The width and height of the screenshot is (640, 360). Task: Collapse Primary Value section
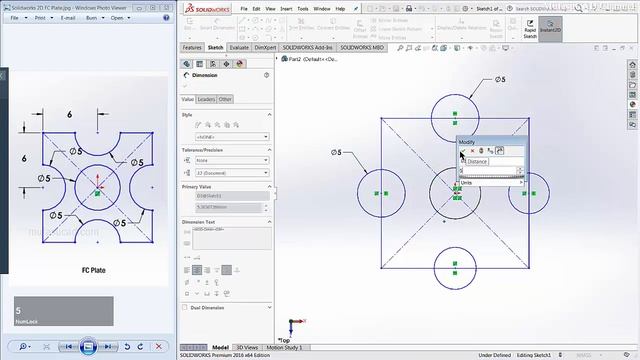tap(269, 187)
